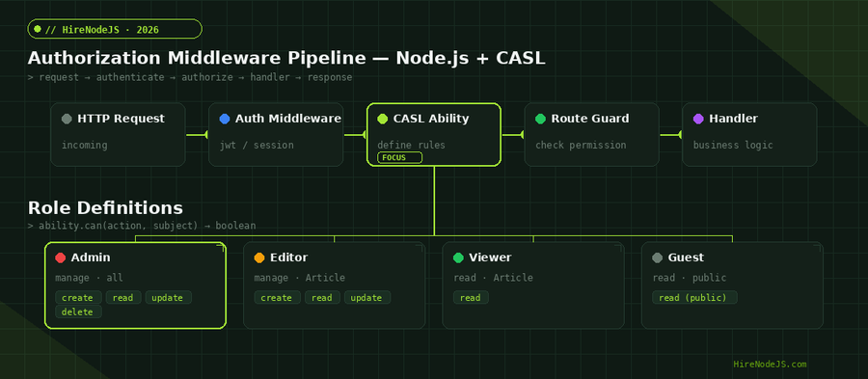This screenshot has width=868, height=379.
Task: Select the Route Guard node title
Action: click(589, 119)
